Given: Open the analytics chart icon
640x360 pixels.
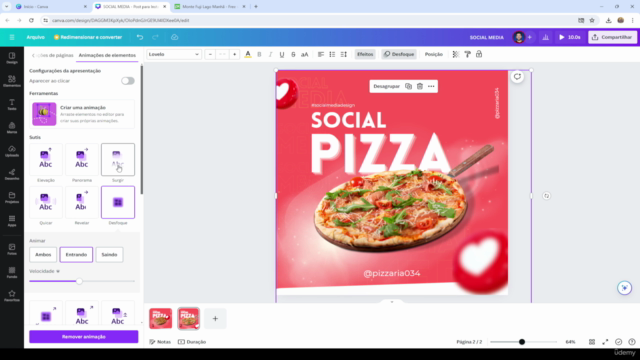Looking at the screenshot, I should point(546,37).
